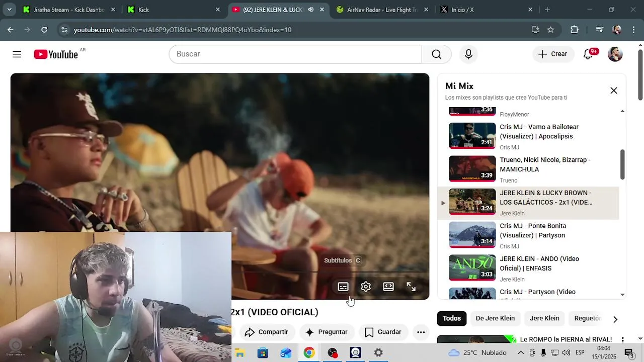The image size is (644, 362).
Task: Open Settings gear in the taskbar
Action: pyautogui.click(x=378, y=353)
